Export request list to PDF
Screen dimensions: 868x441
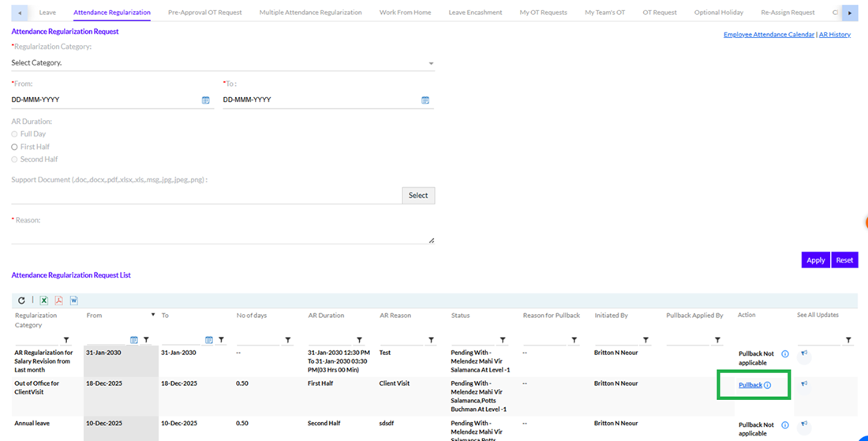tap(58, 301)
